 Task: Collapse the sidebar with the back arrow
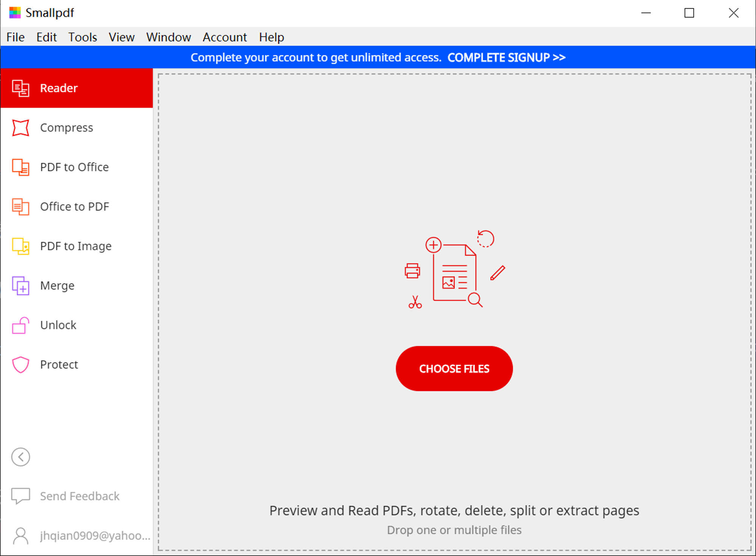tap(20, 457)
